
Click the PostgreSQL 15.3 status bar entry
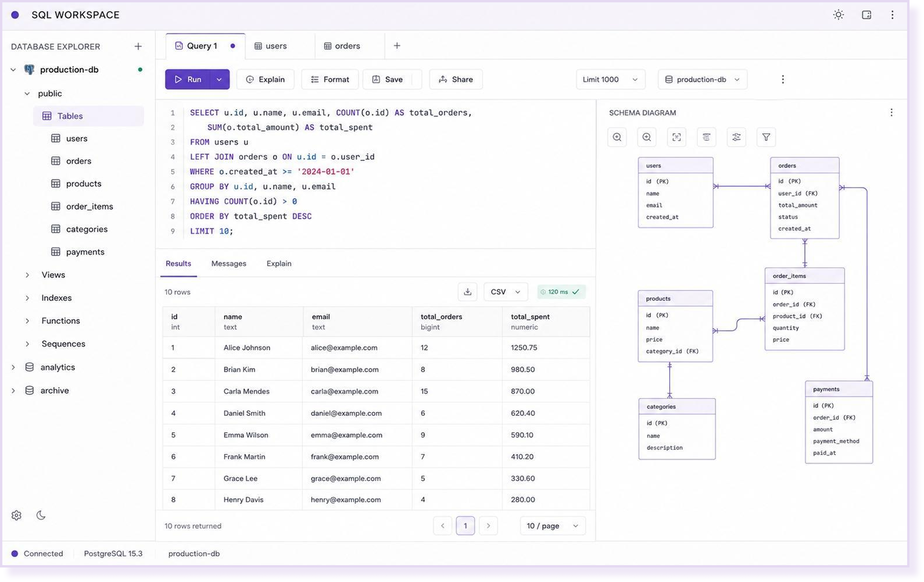pos(113,554)
